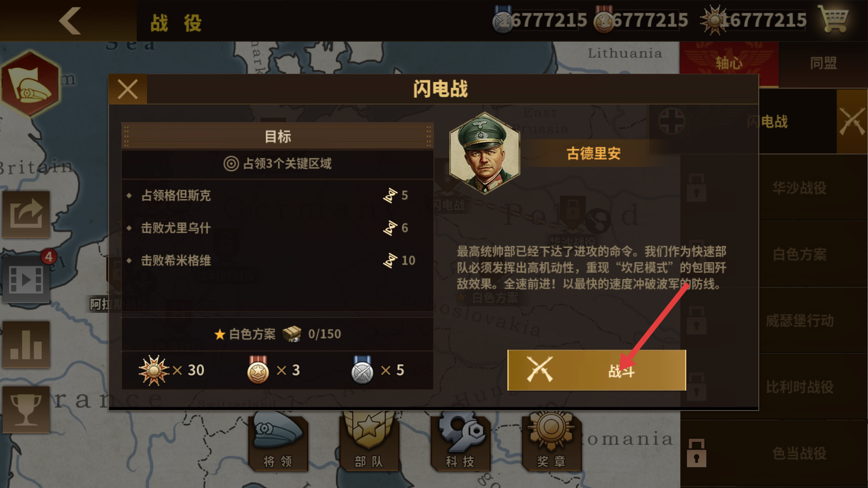Viewport: 868px width, 488px height.
Task: Click general Guderian's portrait
Action: (484, 153)
